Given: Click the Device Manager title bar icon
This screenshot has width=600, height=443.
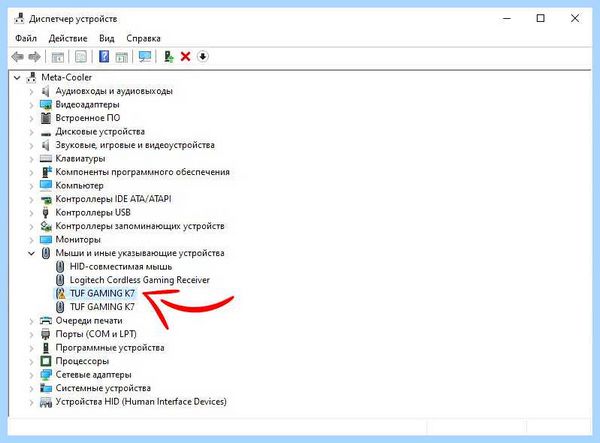Looking at the screenshot, I should 19,18.
